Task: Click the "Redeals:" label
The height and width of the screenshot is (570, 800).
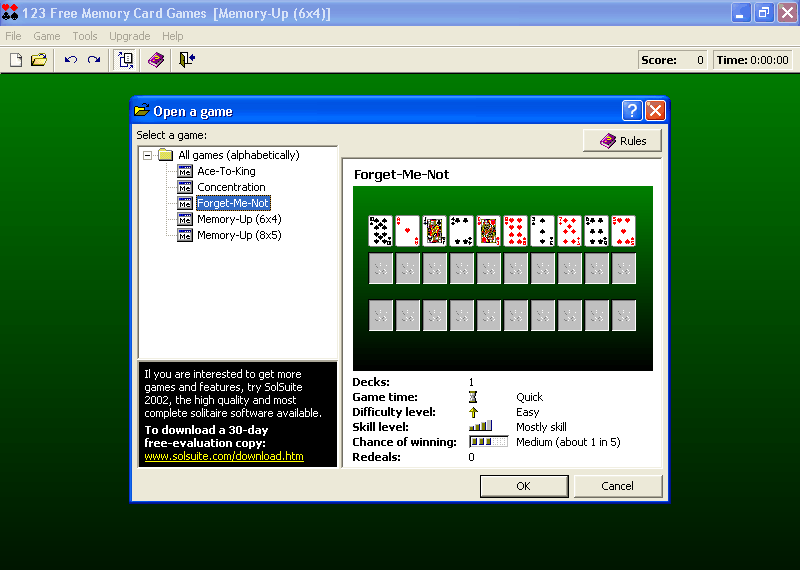Action: click(x=377, y=457)
